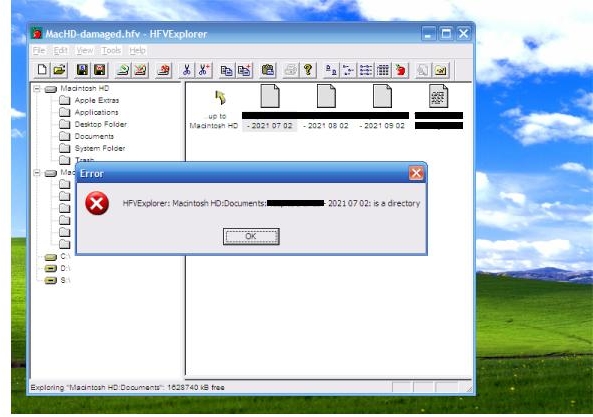
Task: Select the D:\ drive in tree
Action: [65, 268]
